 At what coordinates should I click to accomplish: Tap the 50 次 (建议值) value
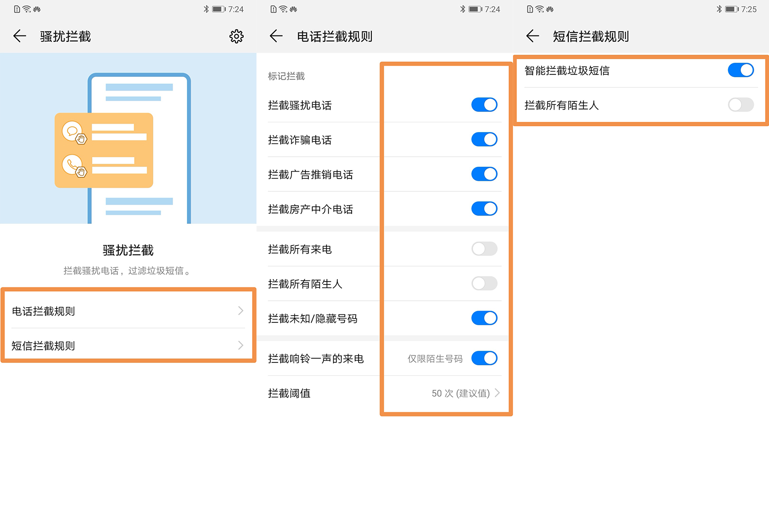pyautogui.click(x=461, y=393)
